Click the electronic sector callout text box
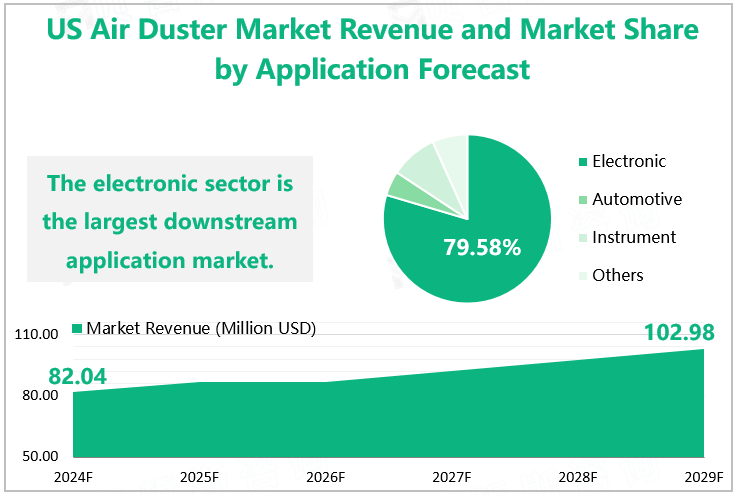The width and height of the screenshot is (737, 495). point(170,219)
